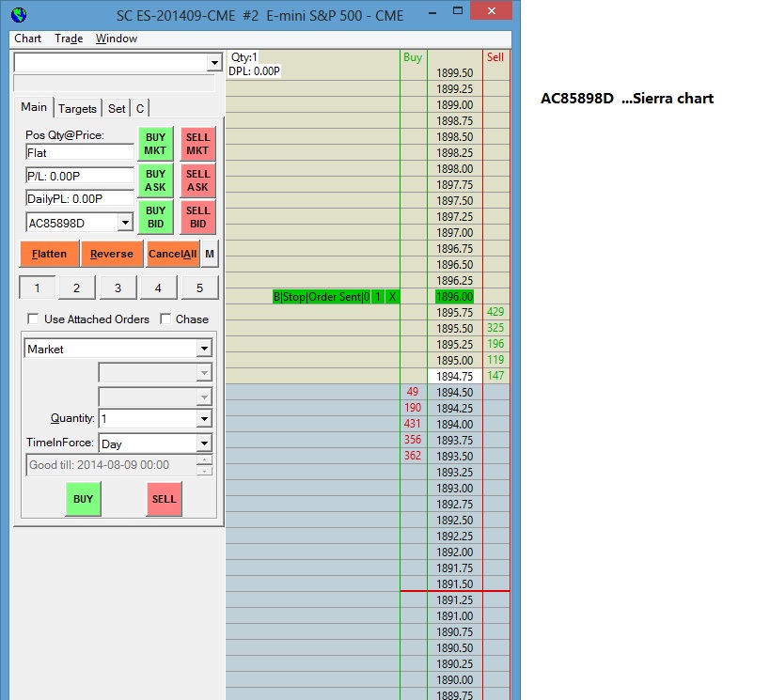Click the P/L: 0.00P field

click(80, 176)
